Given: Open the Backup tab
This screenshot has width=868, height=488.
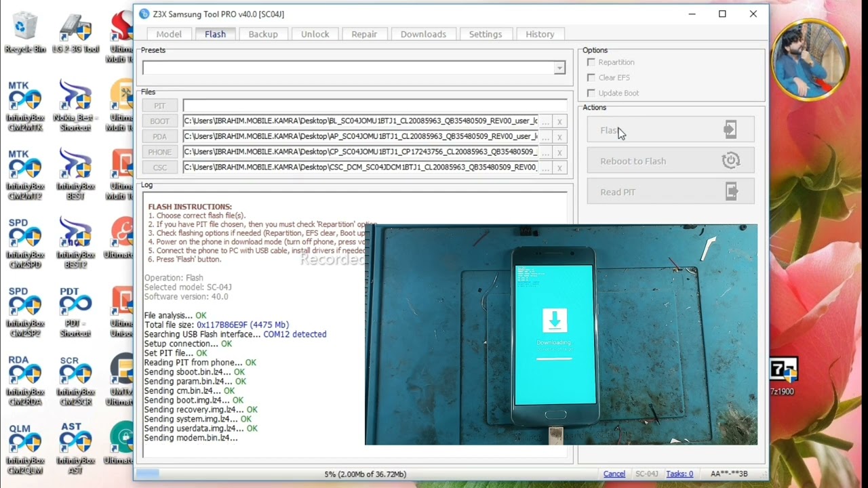Looking at the screenshot, I should (x=263, y=34).
